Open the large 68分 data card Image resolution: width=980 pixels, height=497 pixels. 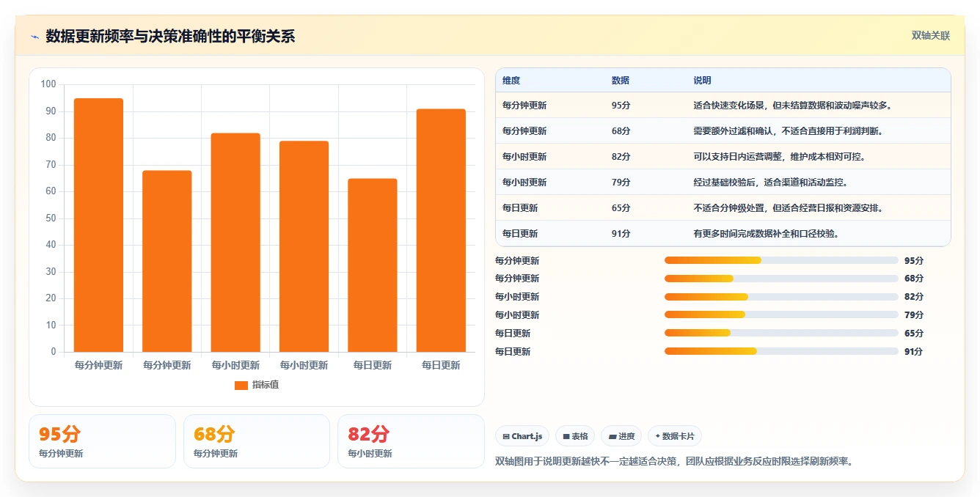pyautogui.click(x=257, y=441)
